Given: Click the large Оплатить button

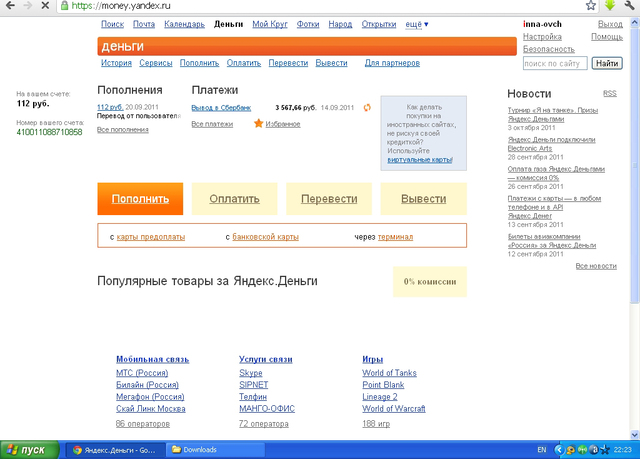Looking at the screenshot, I should pos(234,199).
